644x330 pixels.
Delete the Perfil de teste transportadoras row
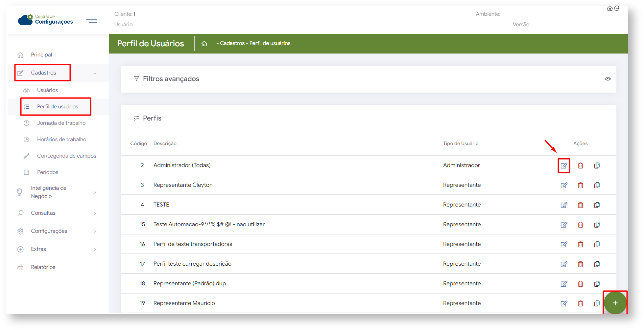580,244
